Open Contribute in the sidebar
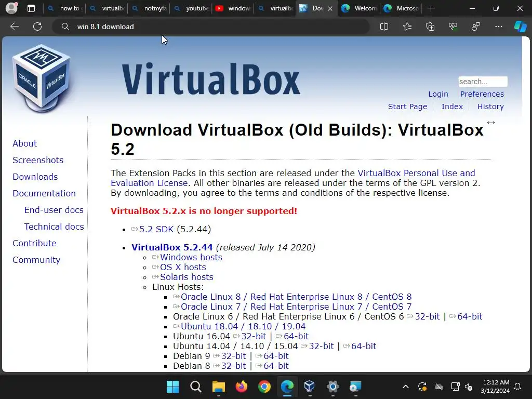Screen dimensions: 532x399 coord(35,243)
